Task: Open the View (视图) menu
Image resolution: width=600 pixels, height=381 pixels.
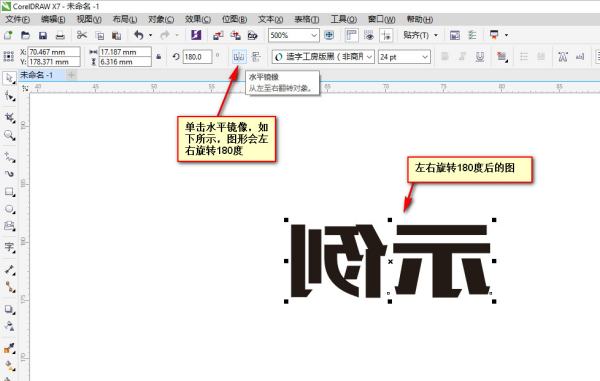Action: (89, 19)
